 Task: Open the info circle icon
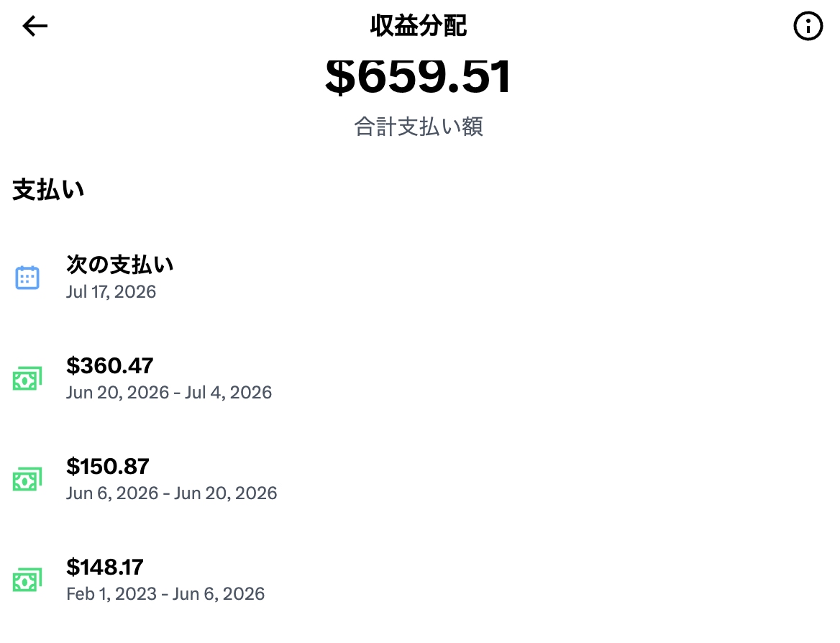pyautogui.click(x=808, y=26)
